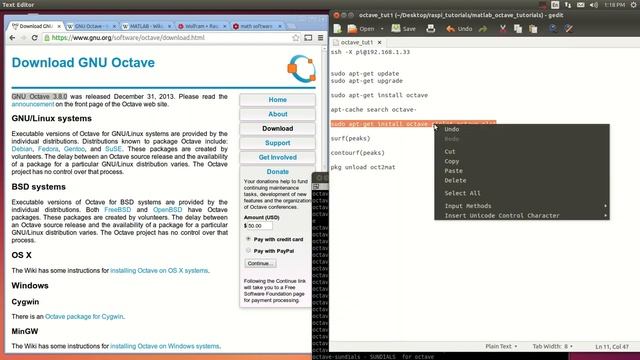Open the Tab Width dropdown in status bar

click(552, 346)
